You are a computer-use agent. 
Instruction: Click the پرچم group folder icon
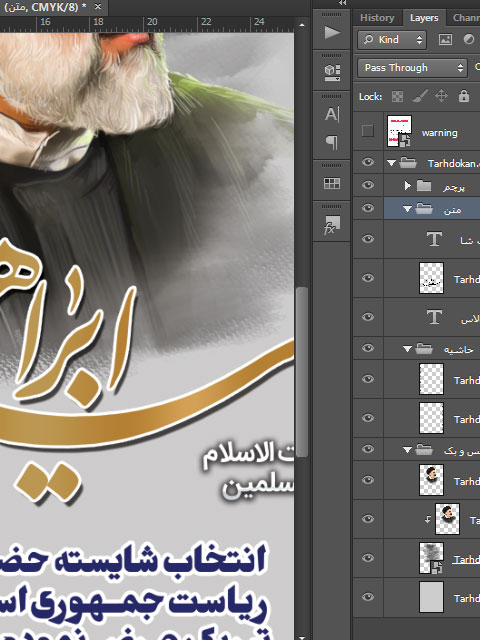[424, 186]
